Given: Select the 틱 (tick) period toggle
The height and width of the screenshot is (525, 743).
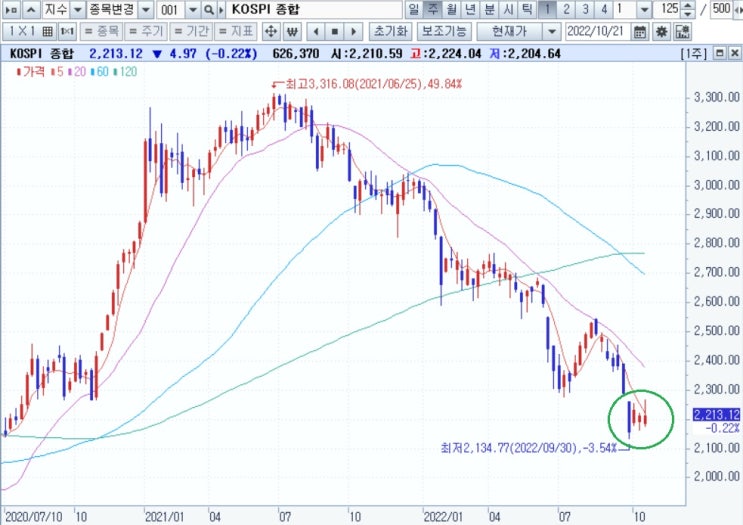Looking at the screenshot, I should click(527, 9).
